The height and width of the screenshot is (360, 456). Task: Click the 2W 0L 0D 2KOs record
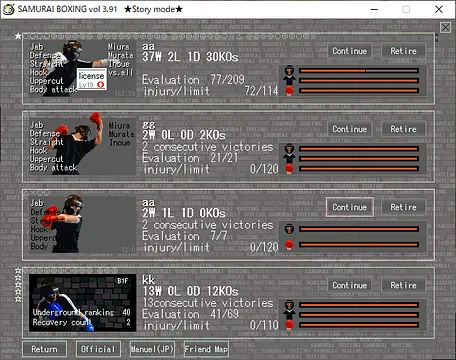pos(184,135)
